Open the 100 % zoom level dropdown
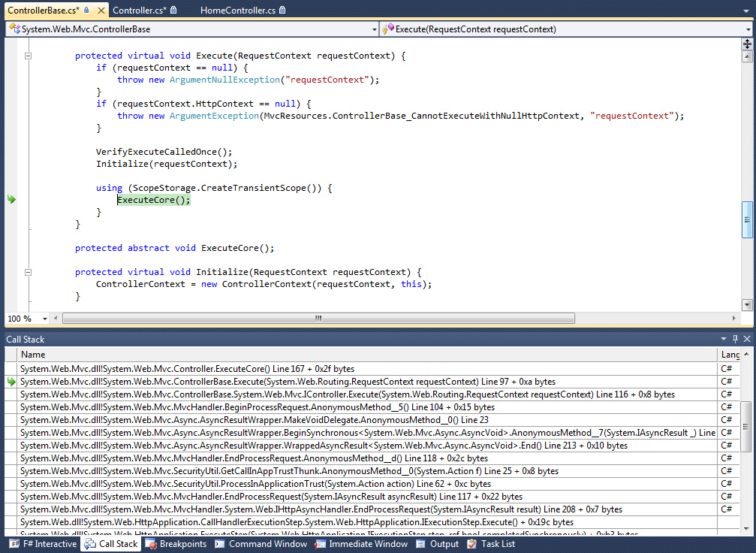Image resolution: width=756 pixels, height=553 pixels. (45, 319)
